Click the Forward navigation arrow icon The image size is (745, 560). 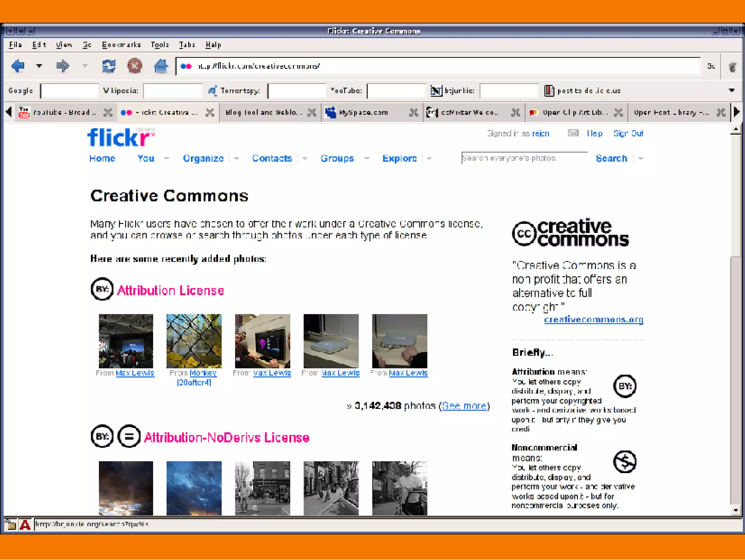click(63, 66)
